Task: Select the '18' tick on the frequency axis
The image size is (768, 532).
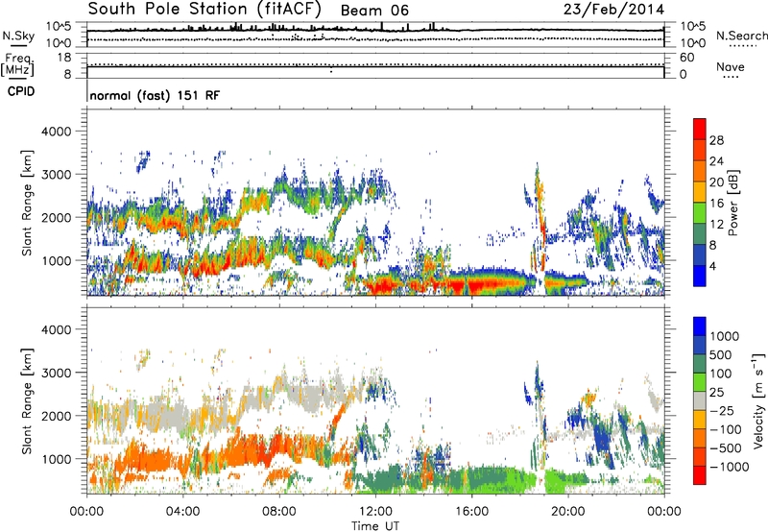Action: (64, 58)
